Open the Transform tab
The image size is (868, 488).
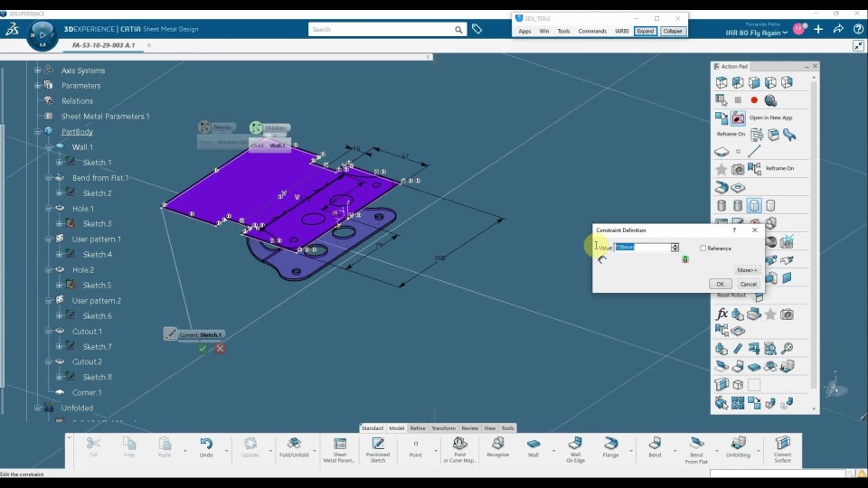[x=443, y=428]
